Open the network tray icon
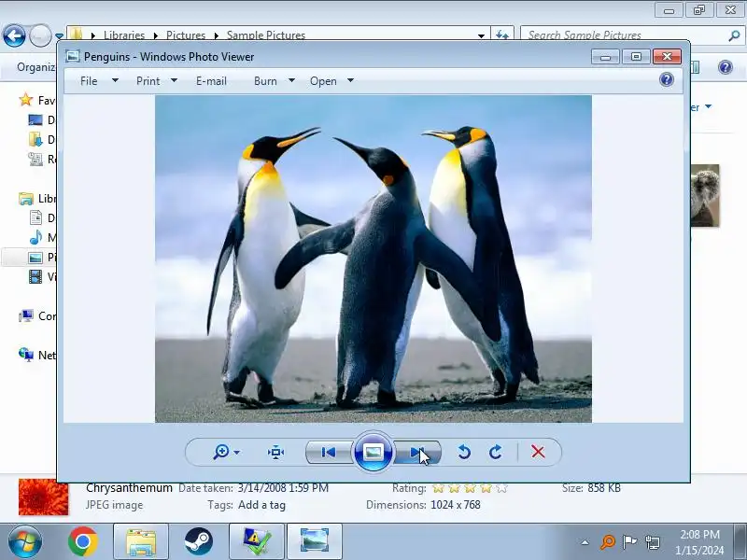747x560 pixels. tap(652, 542)
